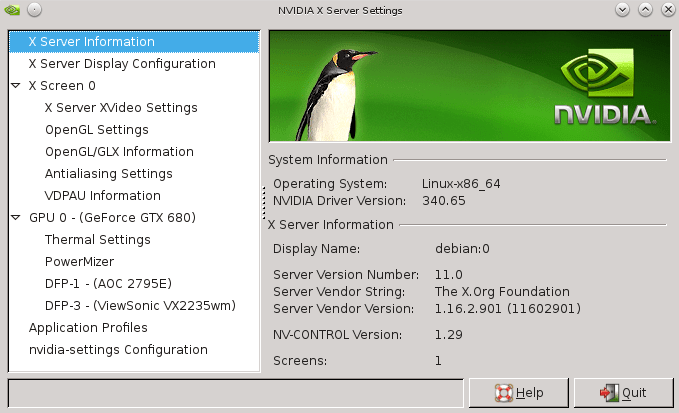Image resolution: width=679 pixels, height=413 pixels.
Task: Show OpenGL/GLX Information
Action: tap(120, 152)
